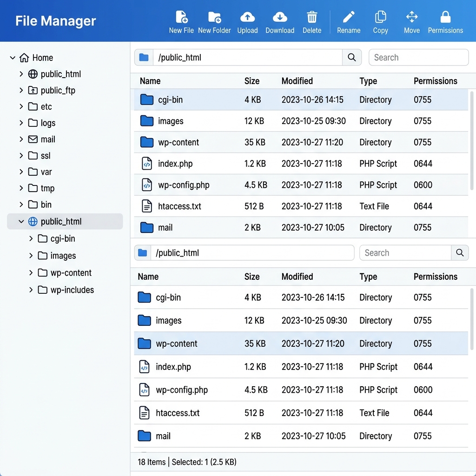
Task: Click images folder icon in lower pane
Action: click(x=144, y=320)
